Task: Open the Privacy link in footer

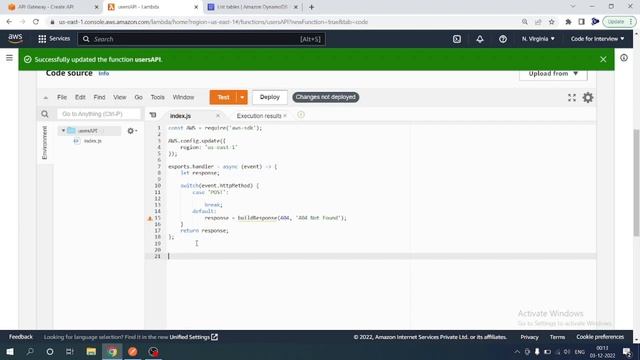Action: tap(529, 337)
